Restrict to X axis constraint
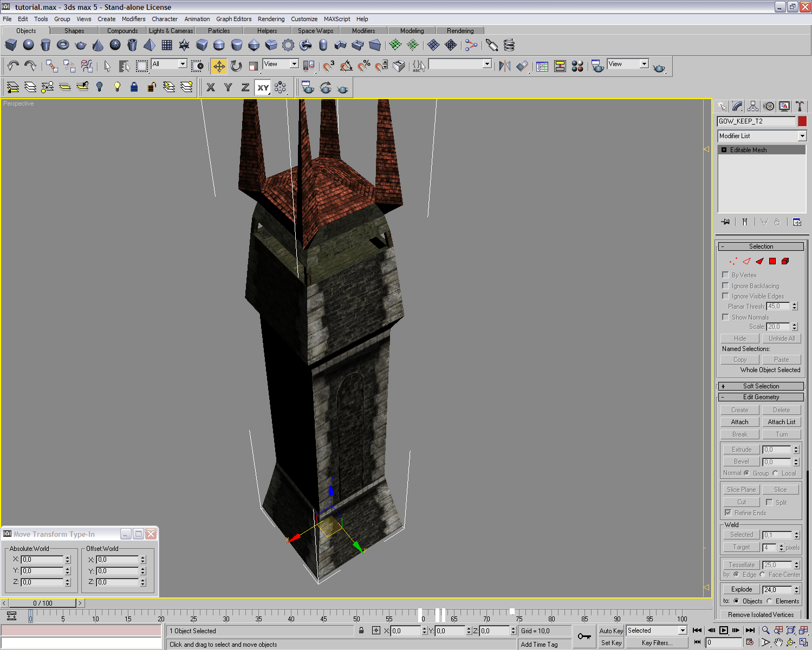Viewport: 812px width, 650px height. click(x=211, y=87)
